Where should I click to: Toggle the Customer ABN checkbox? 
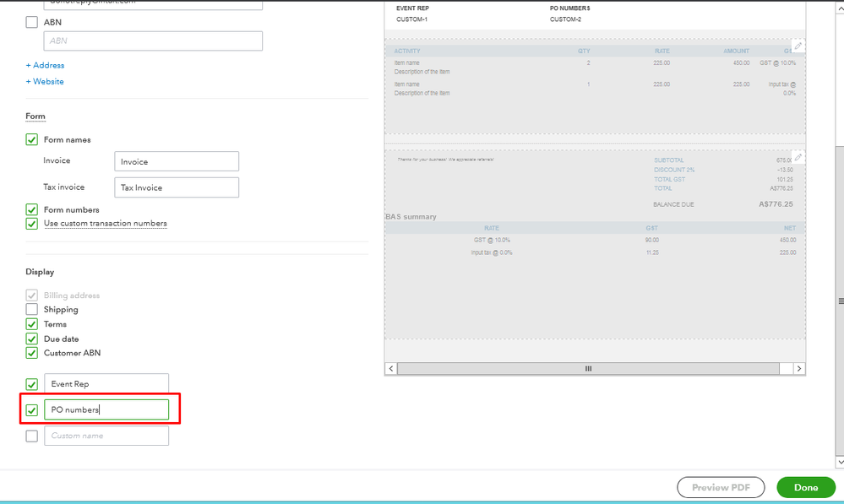[x=32, y=353]
